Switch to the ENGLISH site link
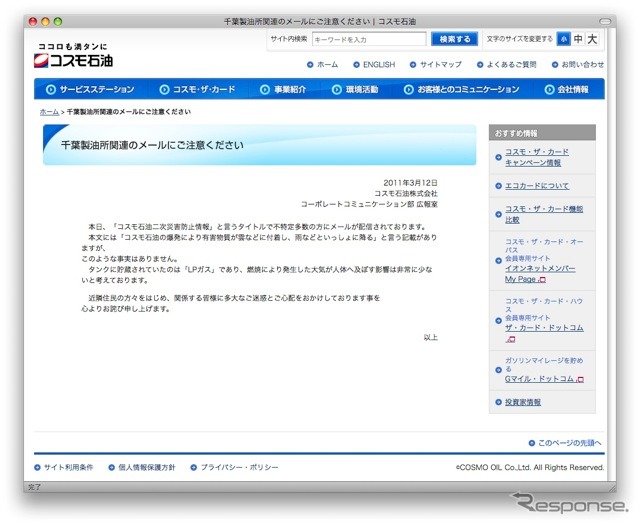Viewport: 640px width, 525px height. pos(378,64)
